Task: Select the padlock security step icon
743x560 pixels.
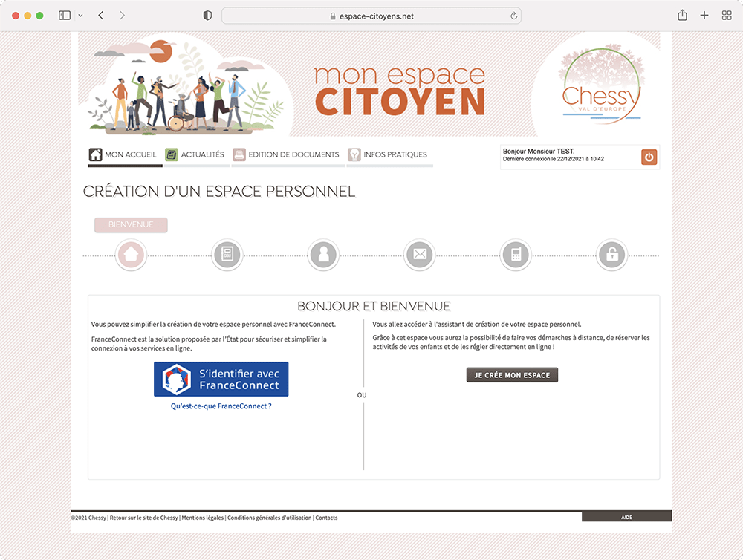Action: [x=612, y=255]
